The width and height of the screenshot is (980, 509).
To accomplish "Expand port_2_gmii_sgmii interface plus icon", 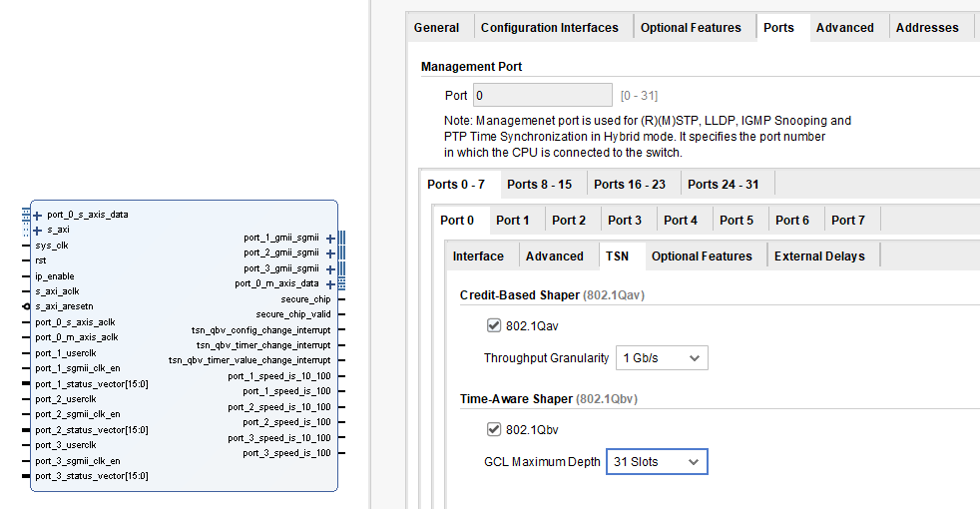I will [330, 254].
